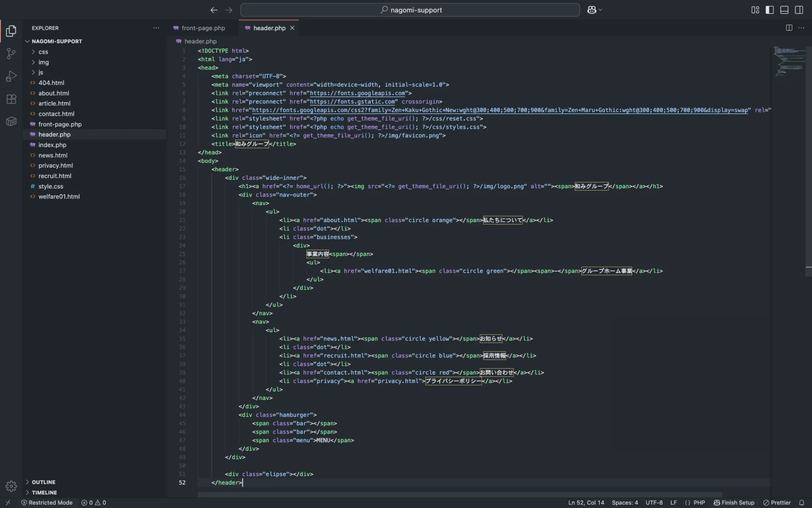Toggle the Primary Side Bar
Viewport: 812px width, 508px height.
770,10
